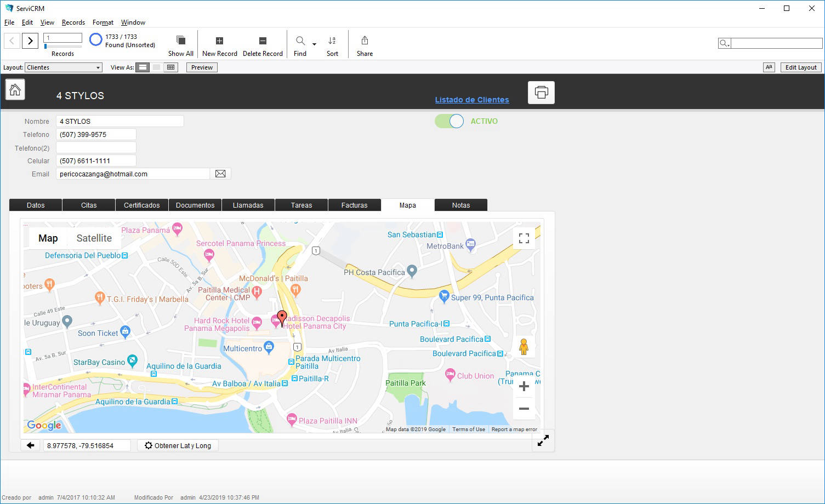825x504 pixels.
Task: Click the found-set pie circle icon
Action: [96, 40]
